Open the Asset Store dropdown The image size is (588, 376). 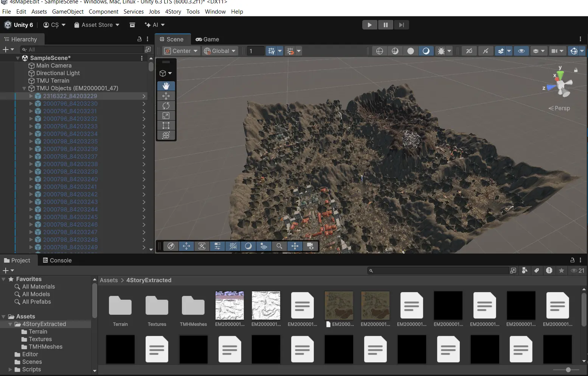97,25
